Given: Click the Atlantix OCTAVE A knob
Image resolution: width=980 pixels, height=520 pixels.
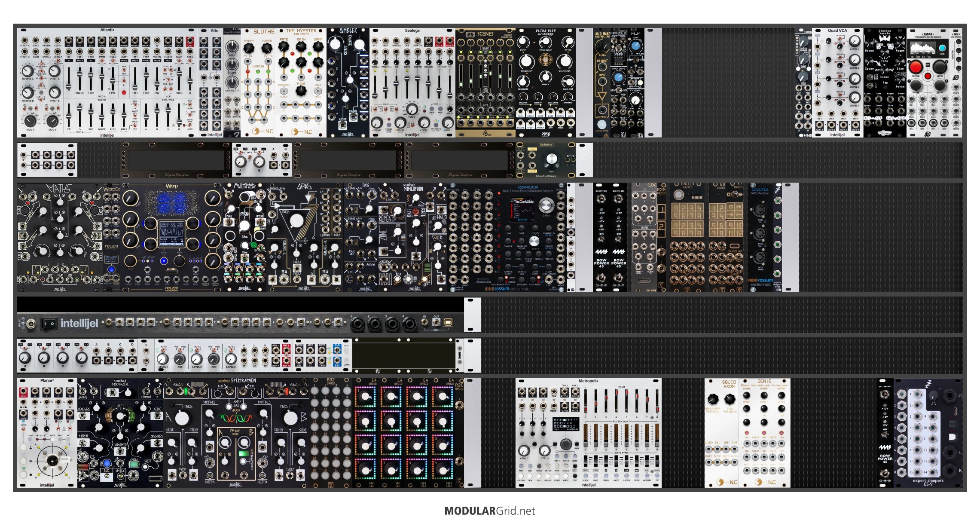Looking at the screenshot, I should 27,71.
